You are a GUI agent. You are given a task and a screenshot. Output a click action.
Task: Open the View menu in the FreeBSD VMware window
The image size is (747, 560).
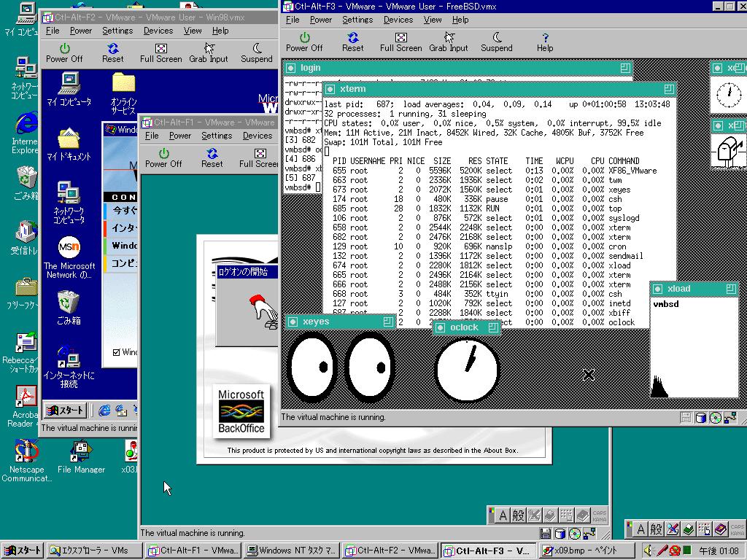coord(433,20)
